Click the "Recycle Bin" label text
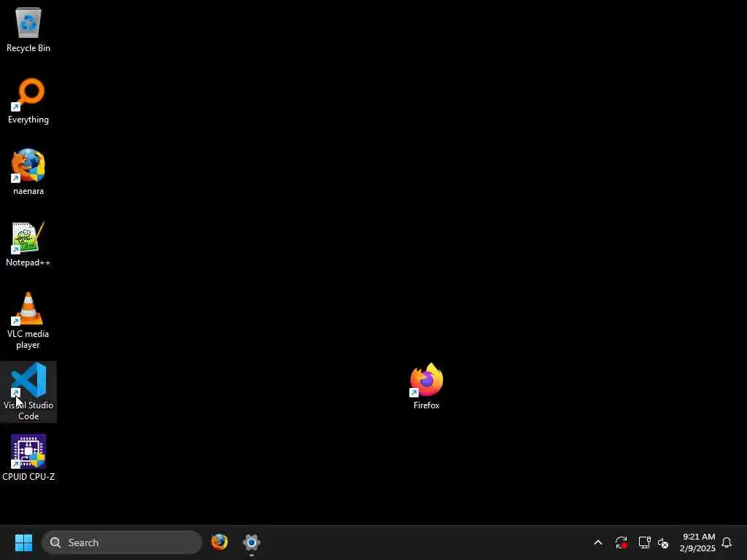 coord(28,48)
